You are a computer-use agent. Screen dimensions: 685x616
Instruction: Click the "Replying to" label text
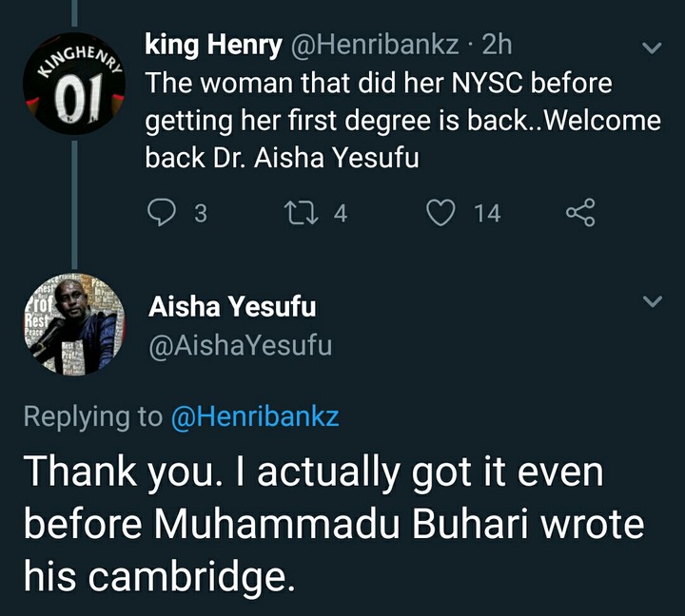click(93, 416)
